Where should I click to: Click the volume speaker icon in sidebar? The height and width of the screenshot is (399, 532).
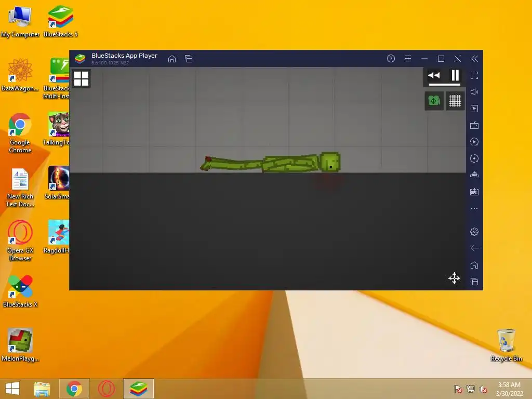point(474,92)
